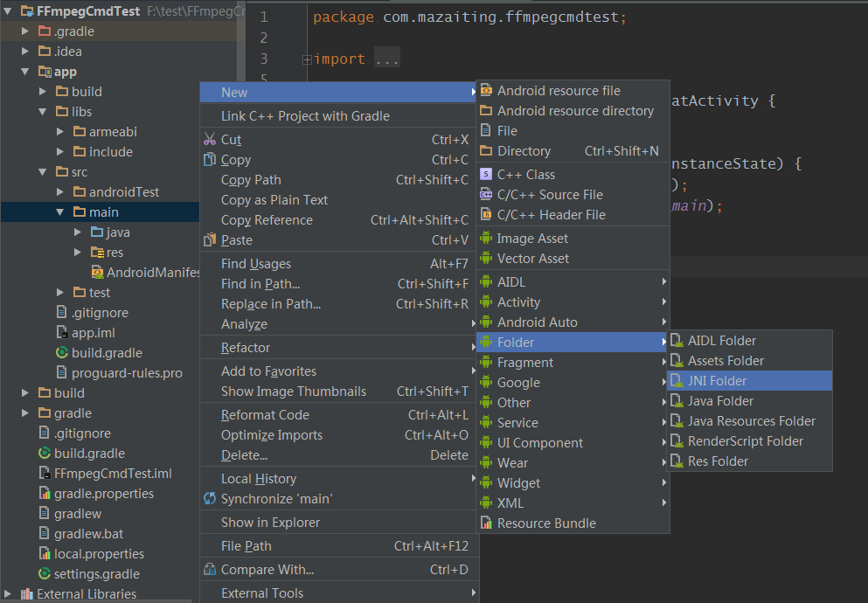Click the Synchronize 'main' refresh icon
The height and width of the screenshot is (603, 868).
coord(210,498)
